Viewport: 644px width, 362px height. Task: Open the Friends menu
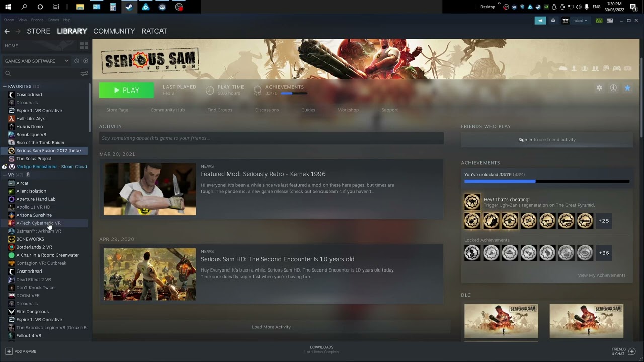coord(37,20)
